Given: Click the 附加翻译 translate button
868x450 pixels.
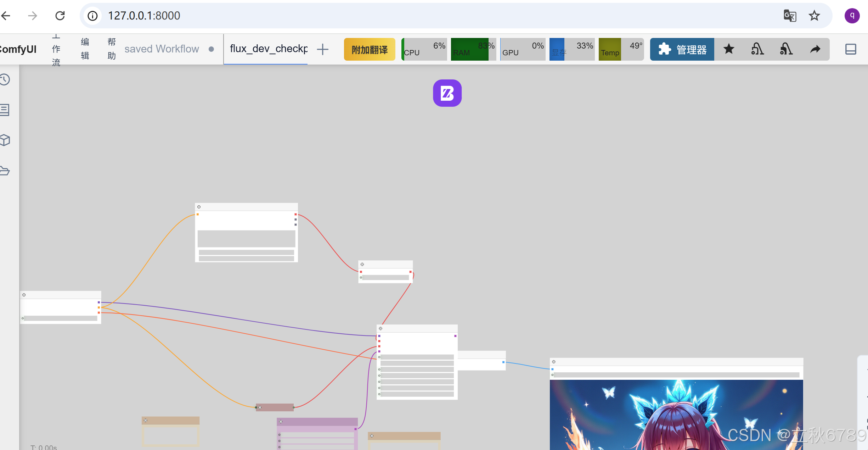Looking at the screenshot, I should [x=370, y=50].
